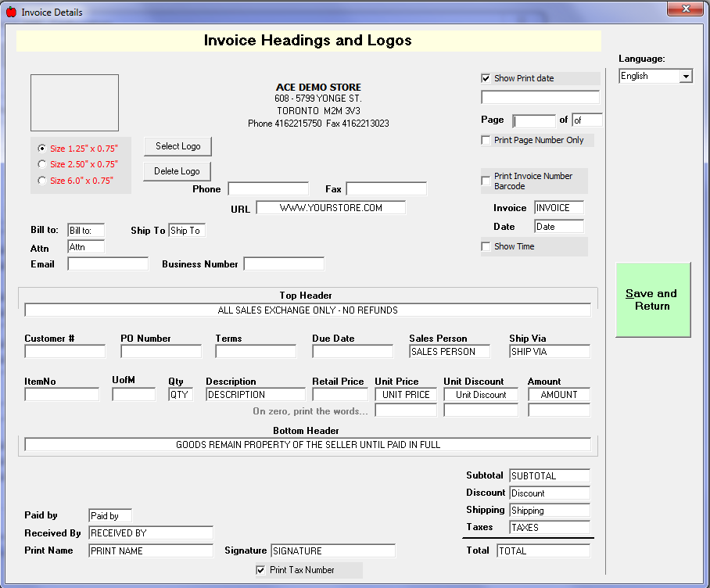Click the Discount totals field
This screenshot has height=588, width=710.
(550, 493)
